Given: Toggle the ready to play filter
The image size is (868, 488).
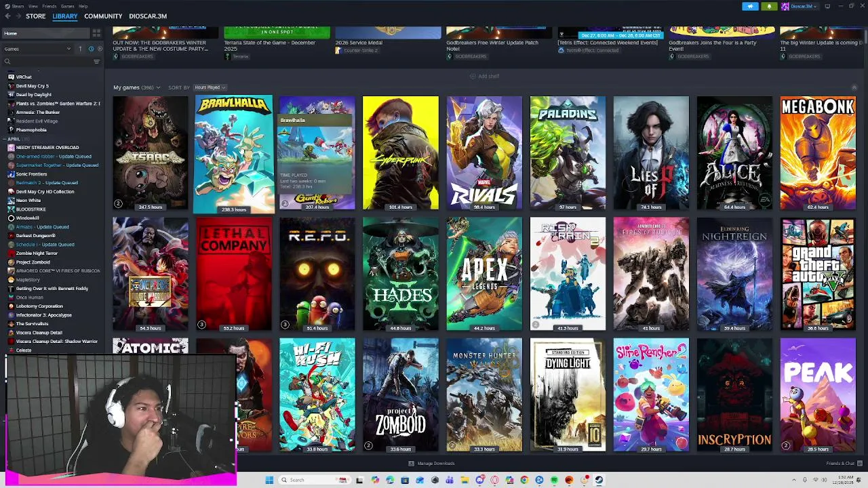Looking at the screenshot, I should coord(100,49).
